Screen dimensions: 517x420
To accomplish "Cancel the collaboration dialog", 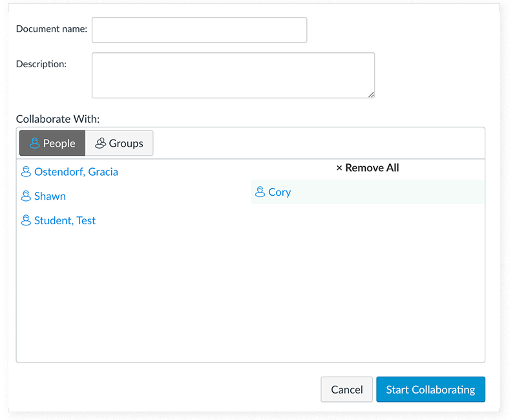I will pos(346,389).
